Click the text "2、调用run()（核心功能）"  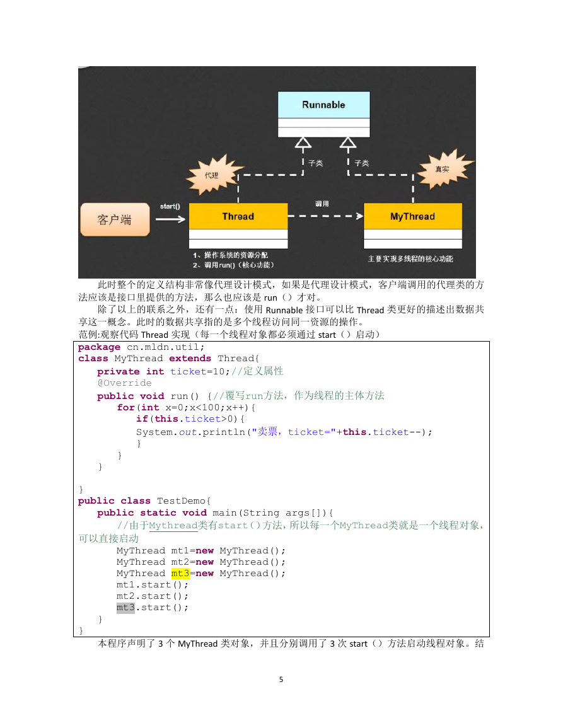pyautogui.click(x=233, y=265)
